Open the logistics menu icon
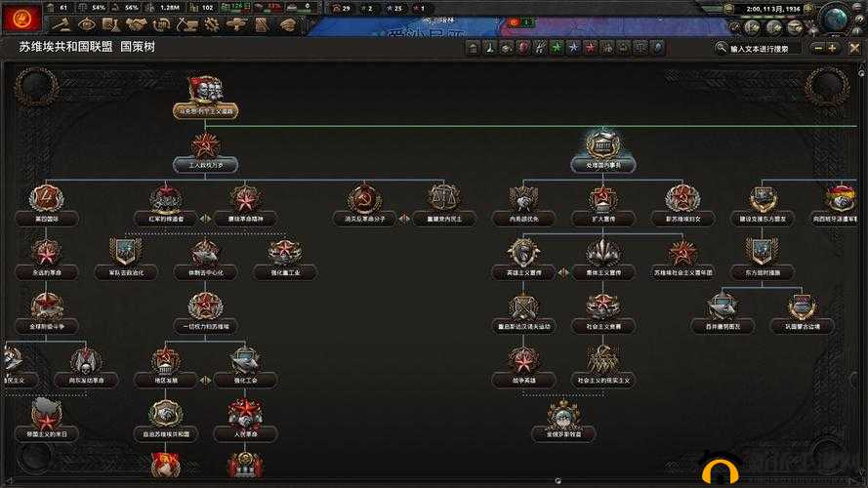This screenshot has width=868, height=488. (x=262, y=23)
